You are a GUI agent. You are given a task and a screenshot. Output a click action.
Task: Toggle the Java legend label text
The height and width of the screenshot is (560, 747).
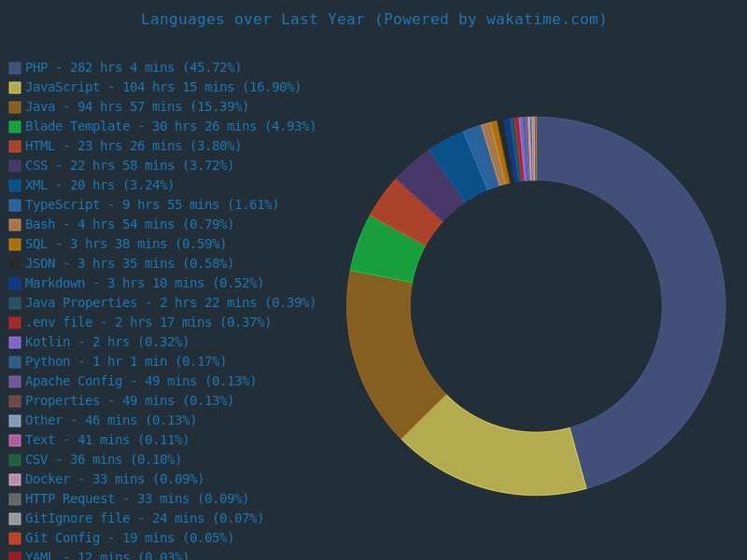[x=137, y=107]
